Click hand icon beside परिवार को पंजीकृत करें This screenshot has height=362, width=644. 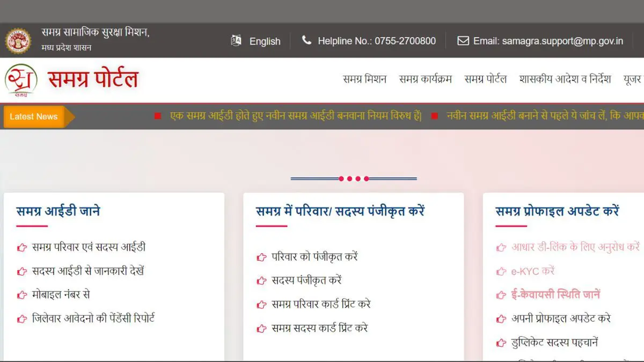point(261,257)
